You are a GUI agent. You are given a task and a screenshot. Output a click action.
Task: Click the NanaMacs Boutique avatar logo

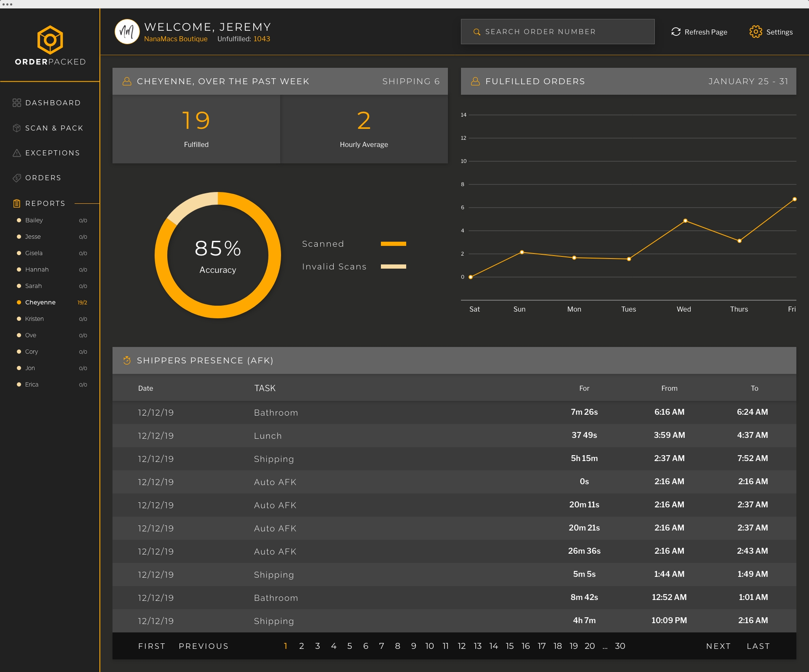point(127,32)
